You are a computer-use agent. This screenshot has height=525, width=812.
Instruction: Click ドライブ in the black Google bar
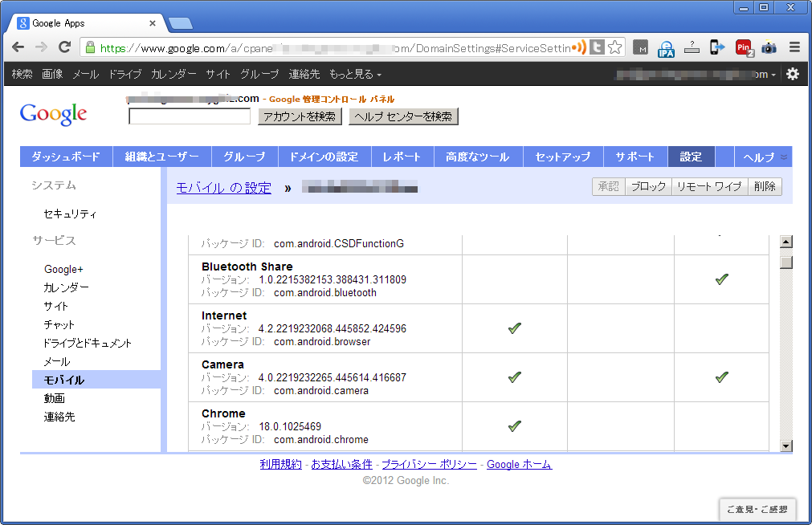point(124,74)
